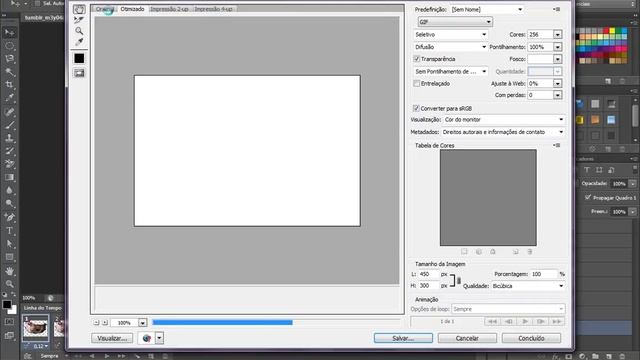The image size is (640, 360).
Task: Select the Eraser tool in Photoshop toolbar
Action: point(9,164)
